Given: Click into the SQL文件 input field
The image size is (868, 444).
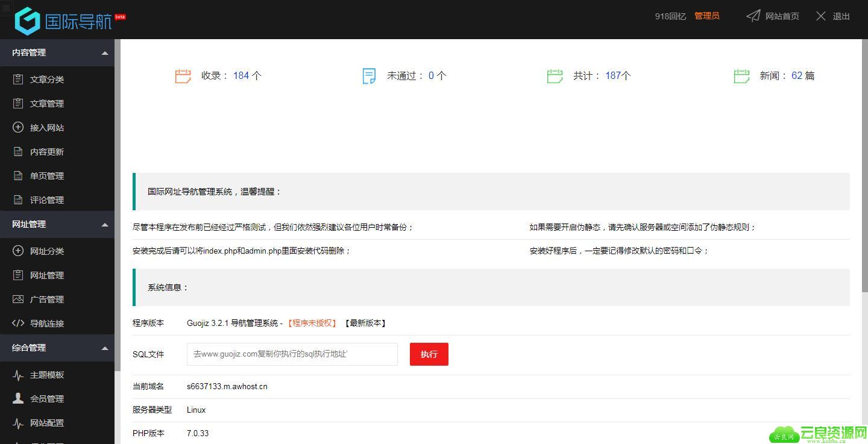Looking at the screenshot, I should coord(292,354).
